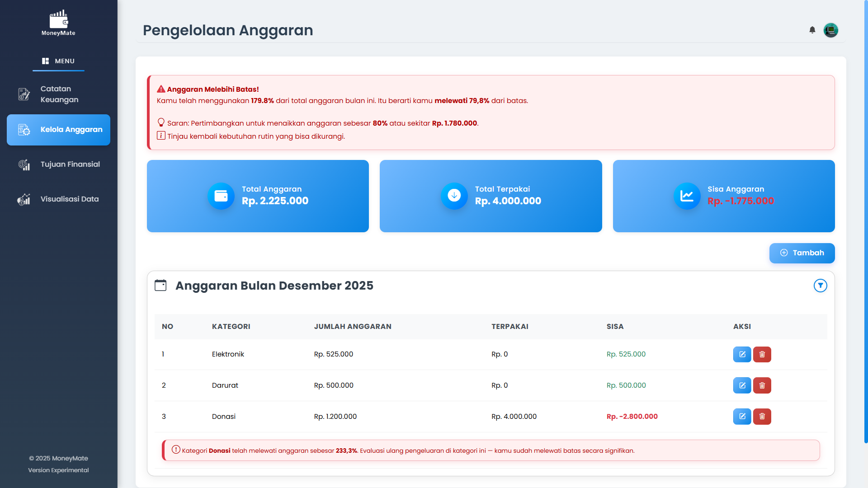Open the budget filter icon

tap(820, 286)
